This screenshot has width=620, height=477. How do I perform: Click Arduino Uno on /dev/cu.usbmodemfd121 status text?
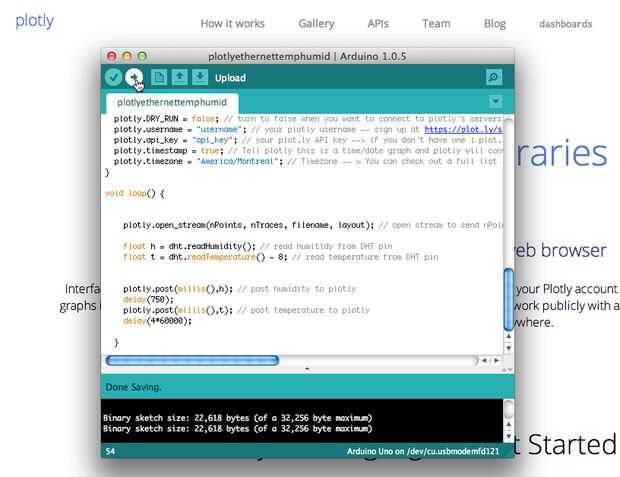pyautogui.click(x=423, y=451)
